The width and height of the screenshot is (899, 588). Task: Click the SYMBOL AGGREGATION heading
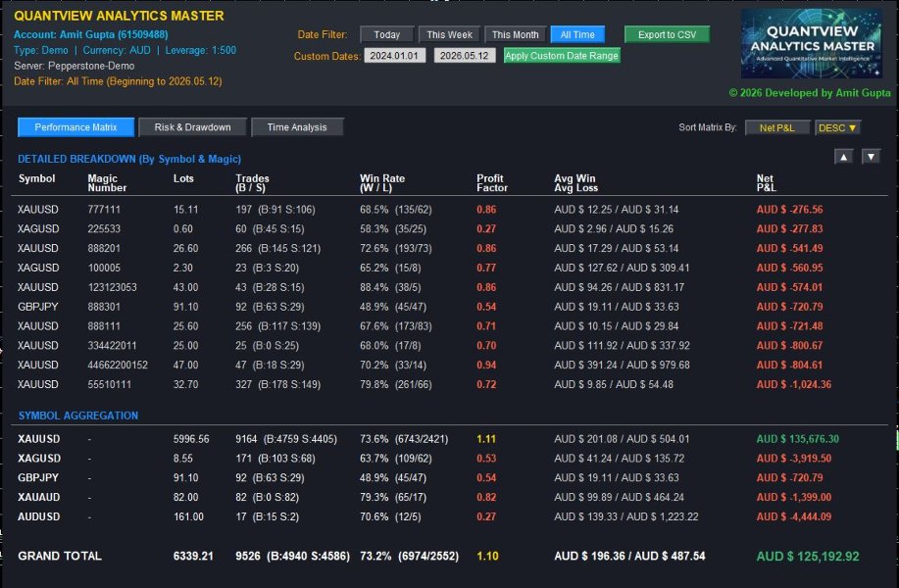click(x=78, y=416)
